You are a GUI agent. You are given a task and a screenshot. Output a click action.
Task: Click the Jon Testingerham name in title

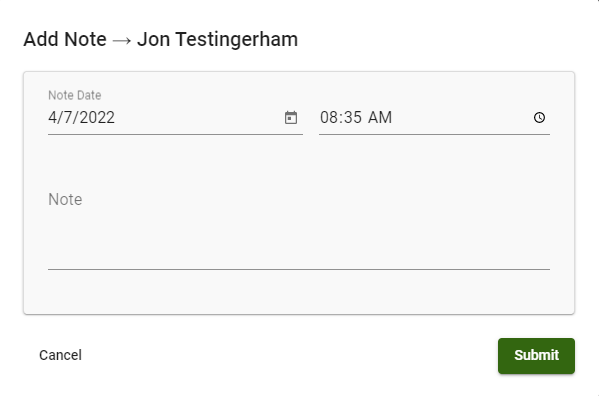click(x=217, y=39)
